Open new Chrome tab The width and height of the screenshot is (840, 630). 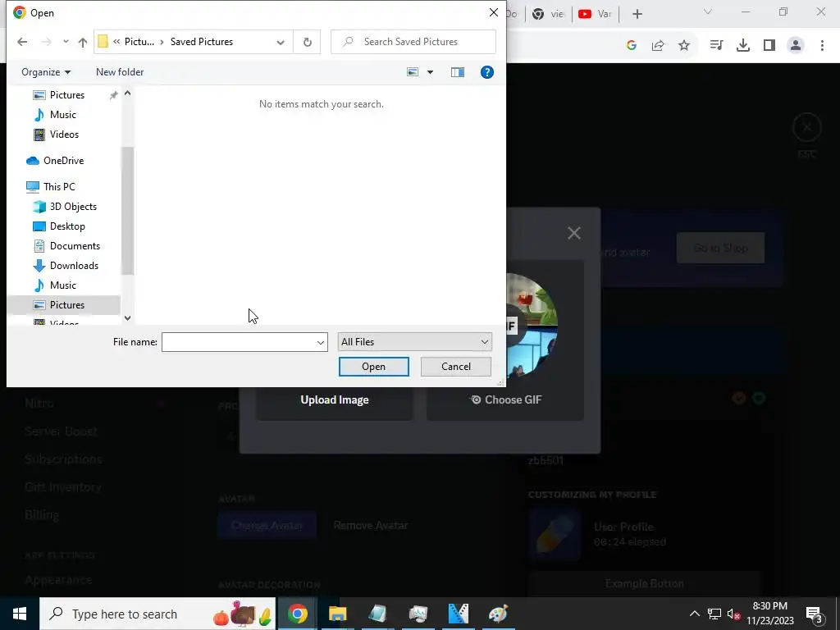637,14
